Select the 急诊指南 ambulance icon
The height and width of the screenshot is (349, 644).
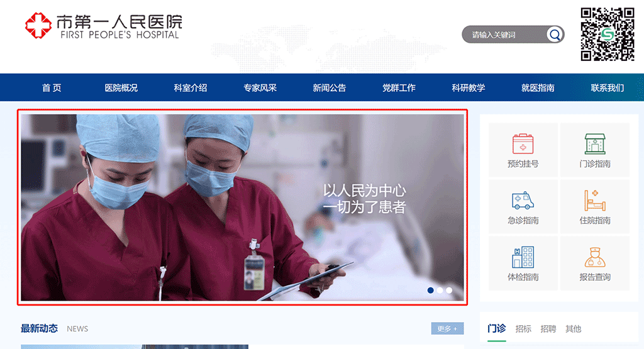coord(523,201)
